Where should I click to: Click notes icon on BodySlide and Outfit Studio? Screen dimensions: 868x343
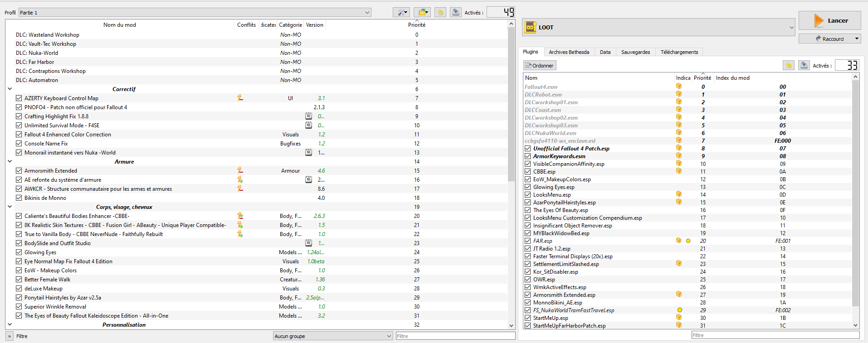(x=308, y=243)
